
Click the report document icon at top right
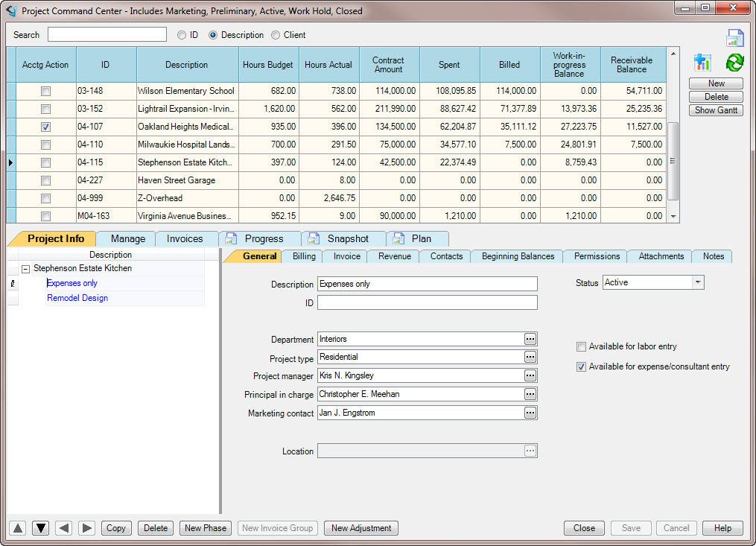(735, 39)
